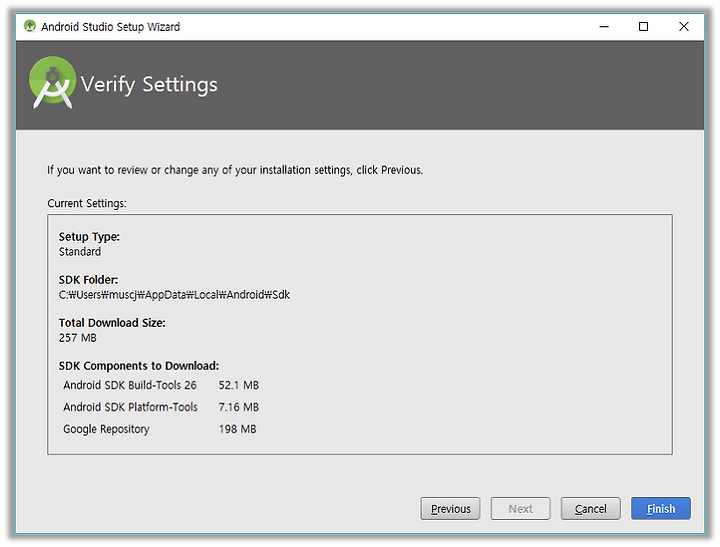Minimize the Setup Wizard window
The image size is (720, 547).
(x=604, y=27)
